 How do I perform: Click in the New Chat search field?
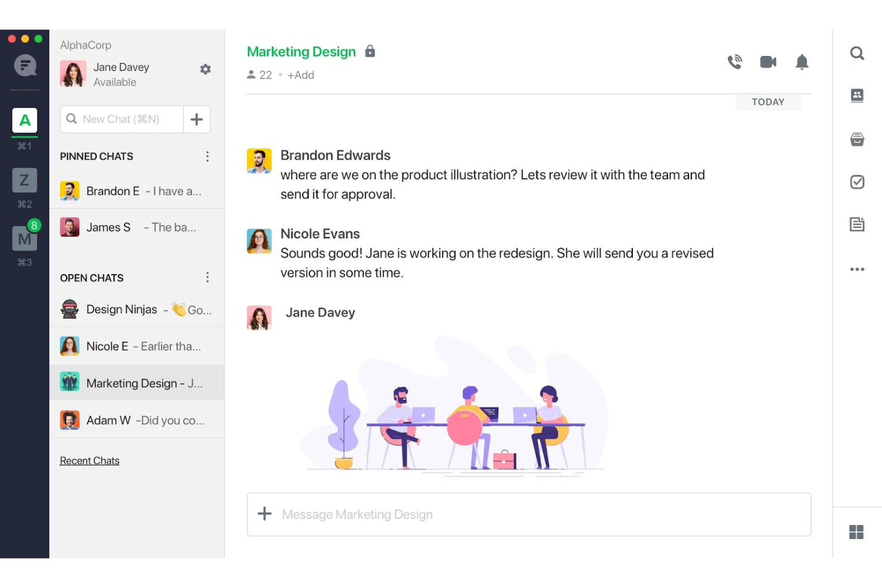click(x=122, y=119)
